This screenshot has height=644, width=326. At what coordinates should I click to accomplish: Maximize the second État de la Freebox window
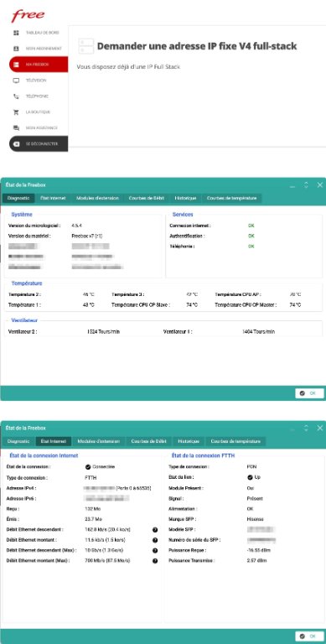(x=306, y=428)
